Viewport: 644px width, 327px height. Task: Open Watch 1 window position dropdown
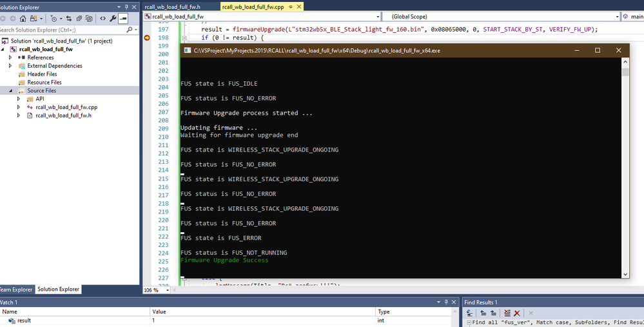coord(438,302)
